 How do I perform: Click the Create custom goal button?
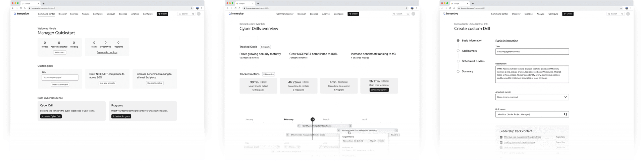[x=60, y=85]
